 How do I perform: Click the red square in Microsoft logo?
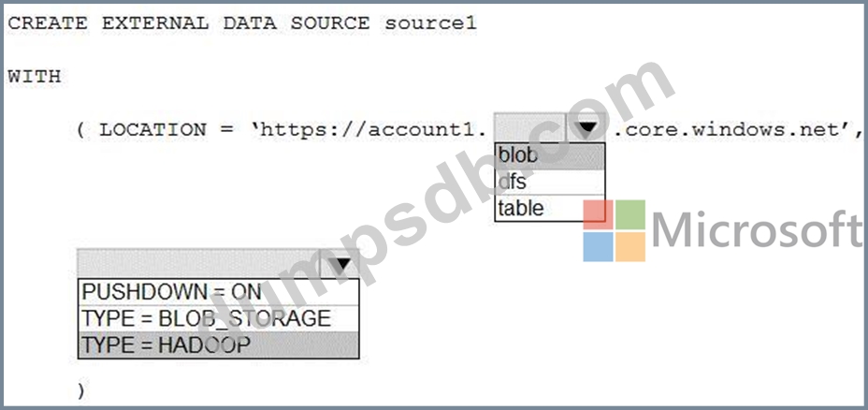click(x=599, y=214)
